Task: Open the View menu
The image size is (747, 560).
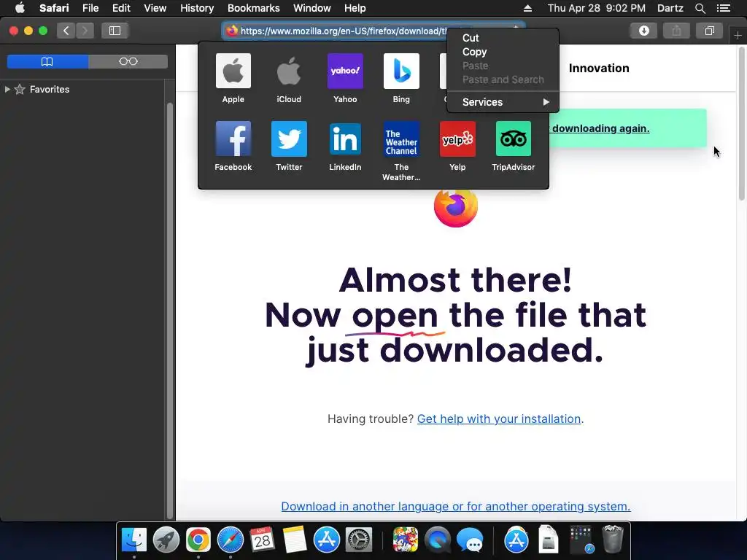Action: 155,8
